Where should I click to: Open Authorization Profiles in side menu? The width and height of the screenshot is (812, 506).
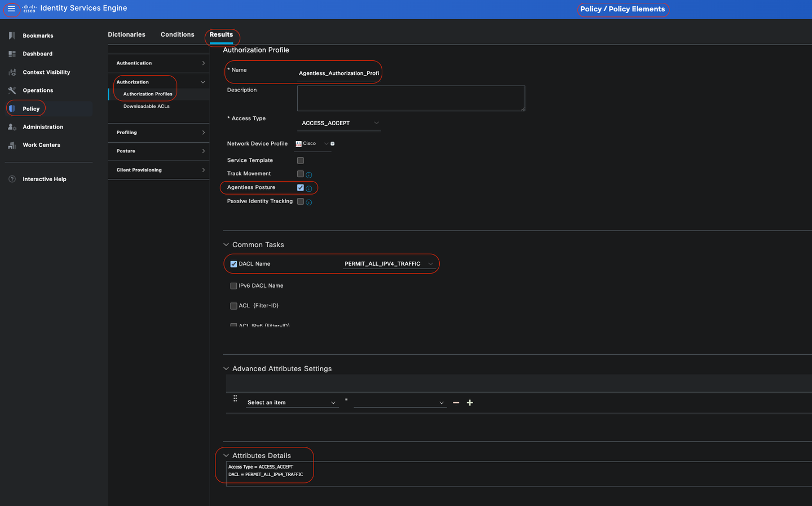click(148, 94)
